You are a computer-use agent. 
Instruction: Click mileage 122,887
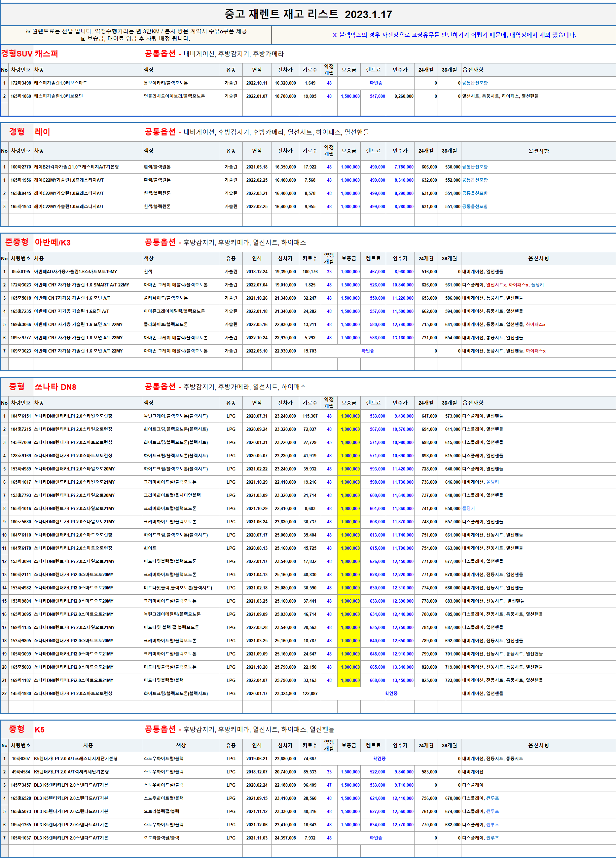310,693
